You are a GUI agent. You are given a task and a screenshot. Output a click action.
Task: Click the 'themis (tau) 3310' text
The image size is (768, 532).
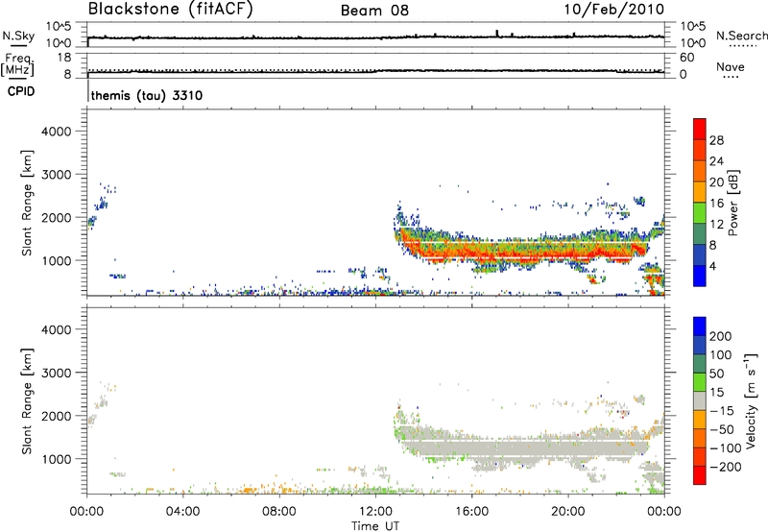147,95
